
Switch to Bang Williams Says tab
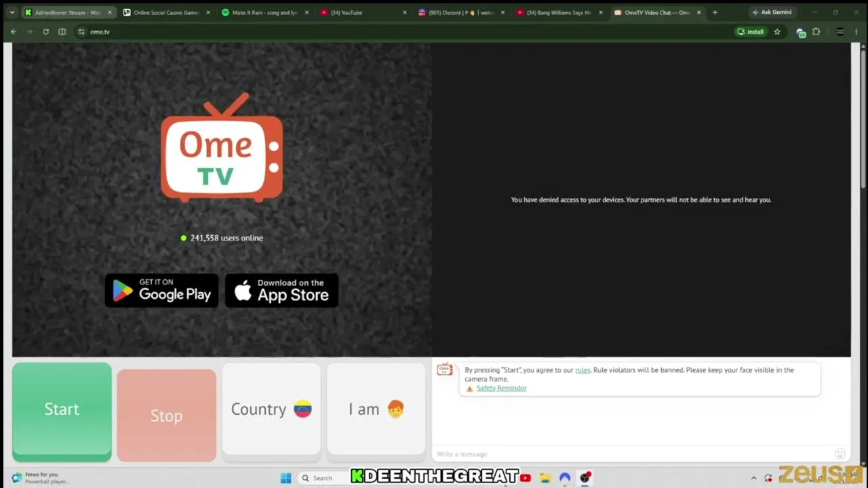tap(559, 12)
